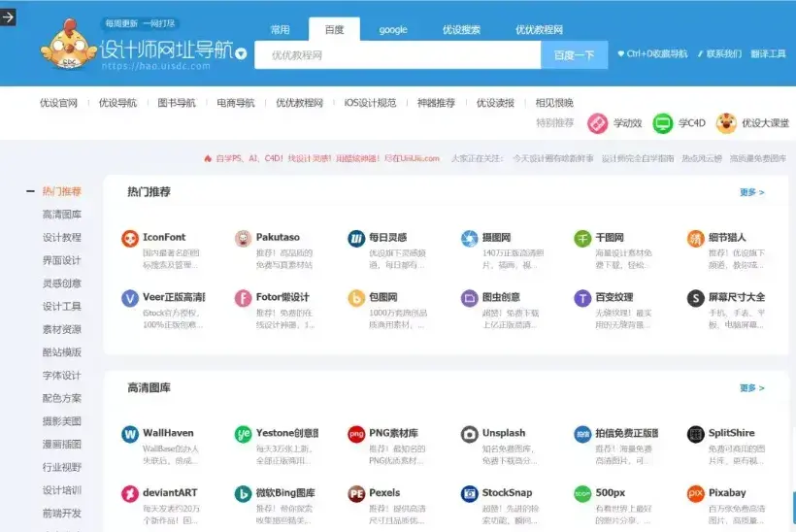Screen dimensions: 796x532
Task: Open the 联系我们 link
Action: click(720, 53)
